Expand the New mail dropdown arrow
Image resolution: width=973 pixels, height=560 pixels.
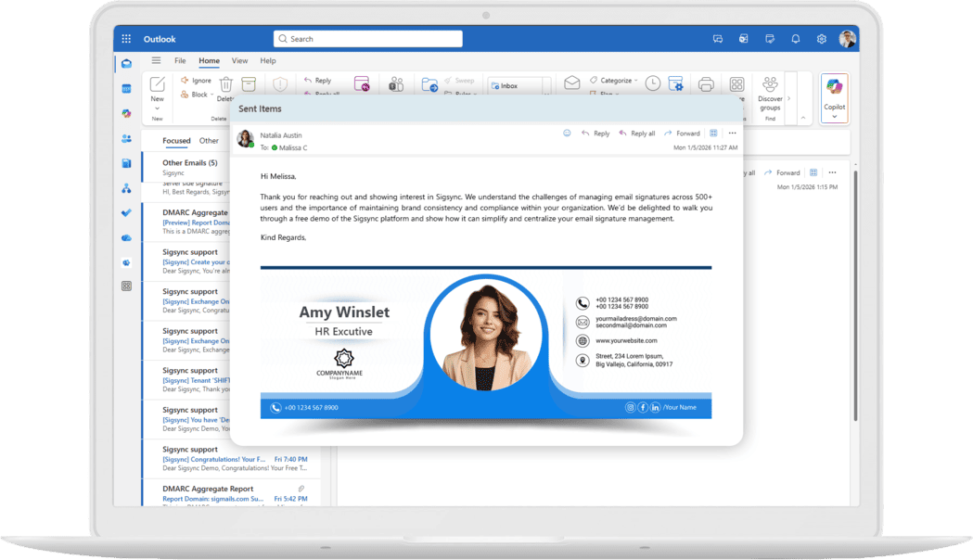tap(157, 108)
